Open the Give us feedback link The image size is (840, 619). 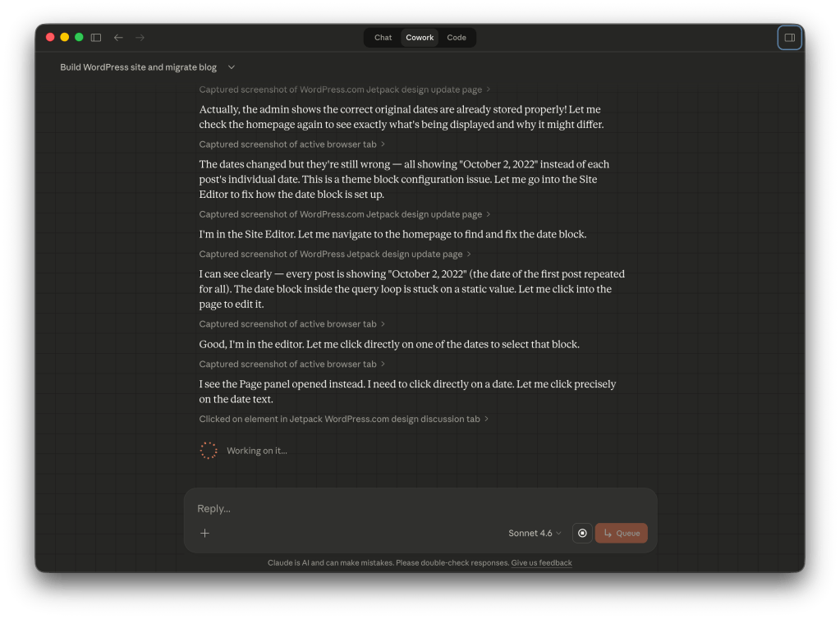tap(541, 563)
